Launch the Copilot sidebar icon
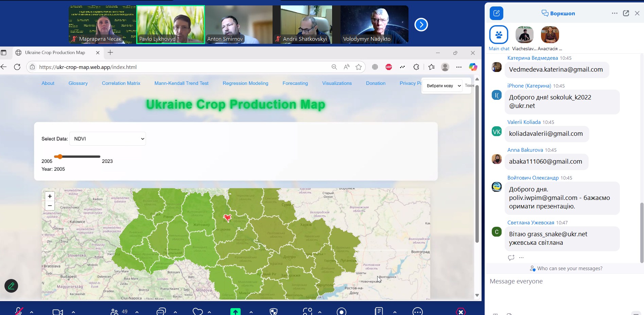The image size is (644, 315). (473, 67)
